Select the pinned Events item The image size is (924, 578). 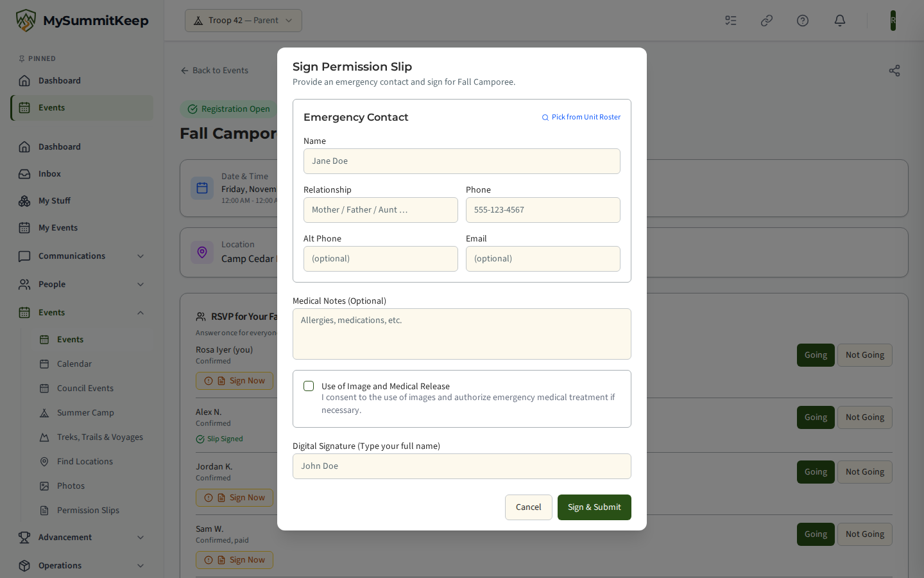pos(82,108)
